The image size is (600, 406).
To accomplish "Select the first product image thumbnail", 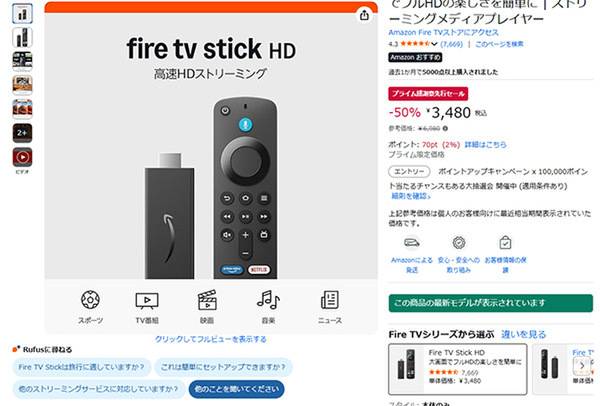I will [x=22, y=13].
